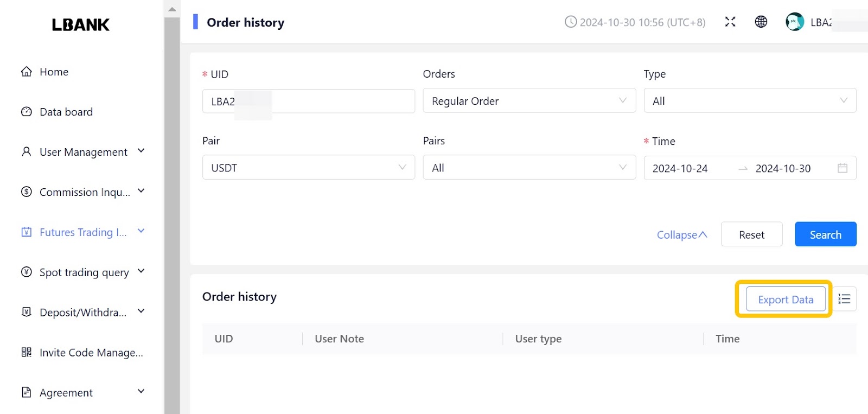The image size is (868, 414).
Task: Go to Home in sidebar
Action: [54, 72]
